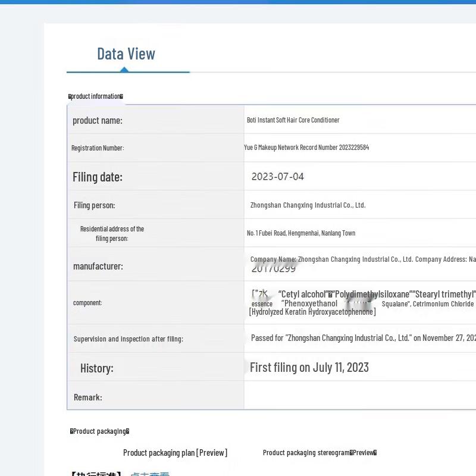Click the product information section heading
The image size is (476, 476).
point(96,96)
